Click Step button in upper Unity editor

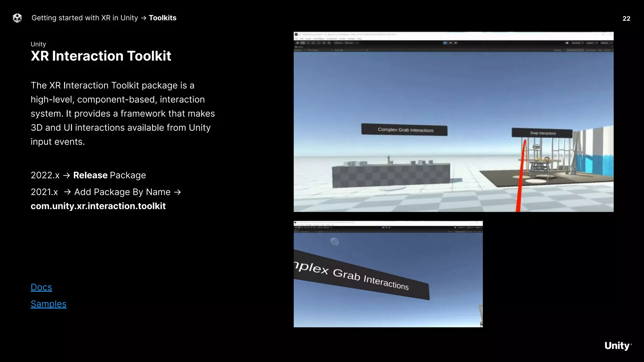456,43
